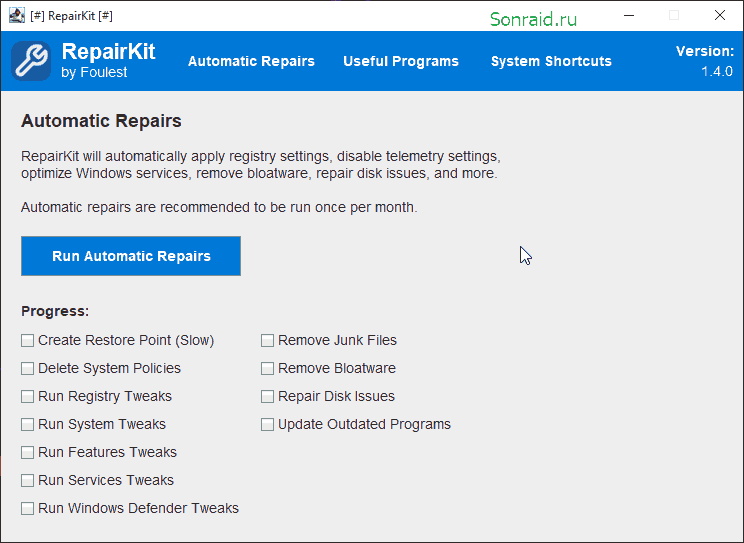Click the RepairKit wrench logo icon
Viewport: 744px width, 543px height.
(x=31, y=61)
